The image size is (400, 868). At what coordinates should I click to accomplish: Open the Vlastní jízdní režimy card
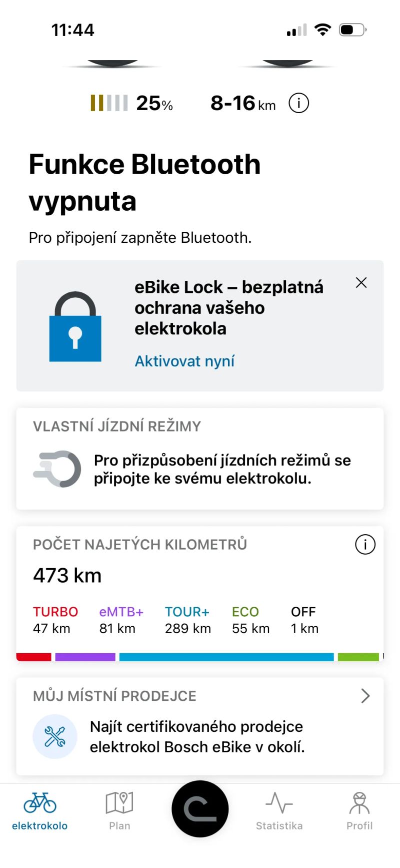(x=200, y=459)
